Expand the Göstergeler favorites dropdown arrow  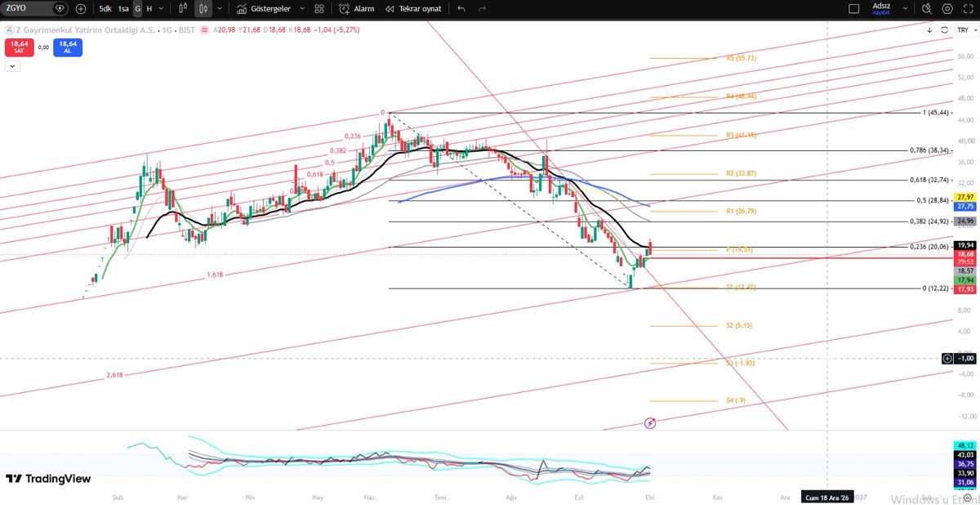[x=302, y=9]
